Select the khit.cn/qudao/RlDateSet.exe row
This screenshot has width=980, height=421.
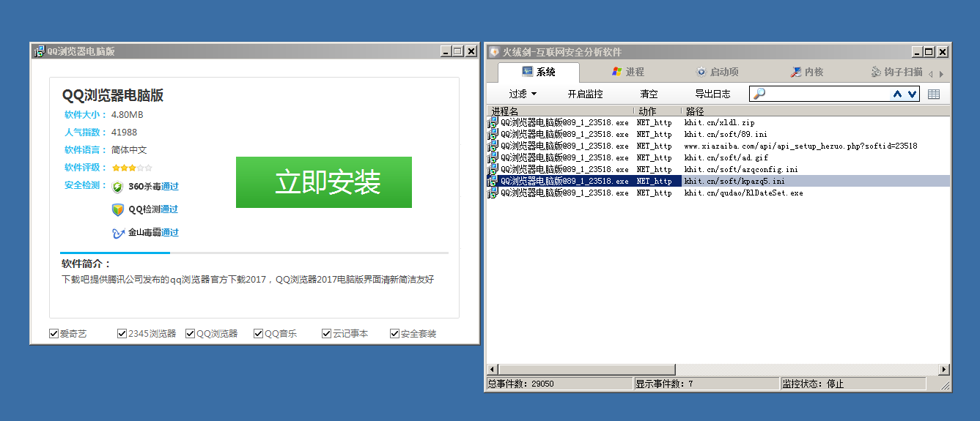(x=743, y=193)
